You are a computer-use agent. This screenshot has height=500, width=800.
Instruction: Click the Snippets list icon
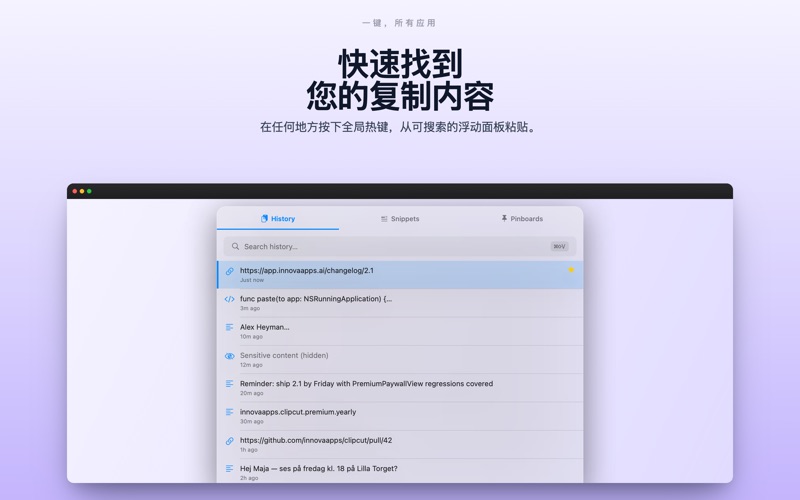[384, 219]
